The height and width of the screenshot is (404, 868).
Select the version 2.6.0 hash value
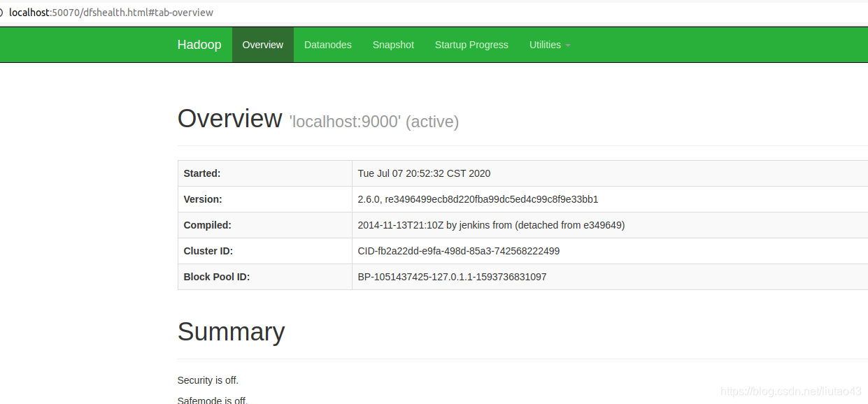(478, 199)
